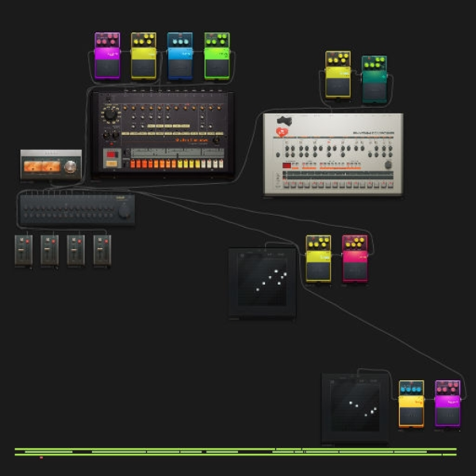Click the large master knob on the dark mixer
This screenshot has height=476, width=476.
point(125,211)
